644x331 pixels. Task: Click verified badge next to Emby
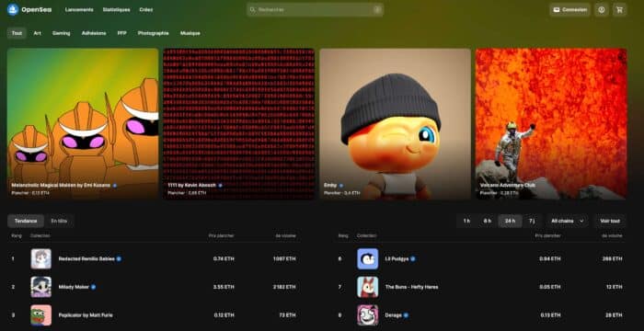point(341,185)
